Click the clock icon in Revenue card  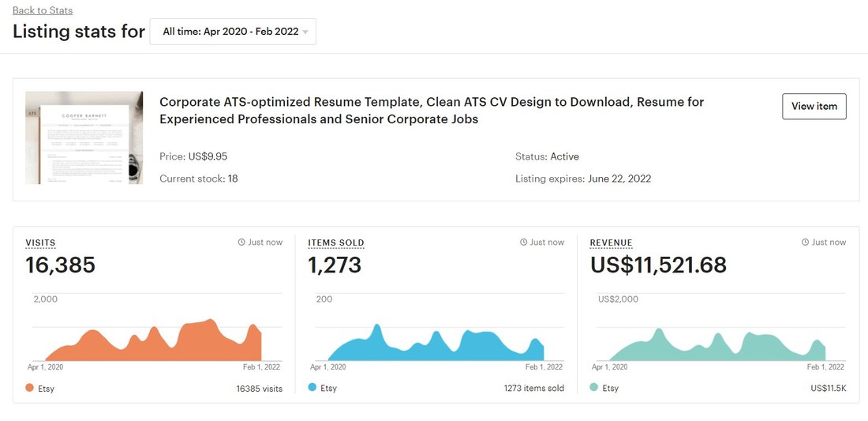click(x=805, y=242)
